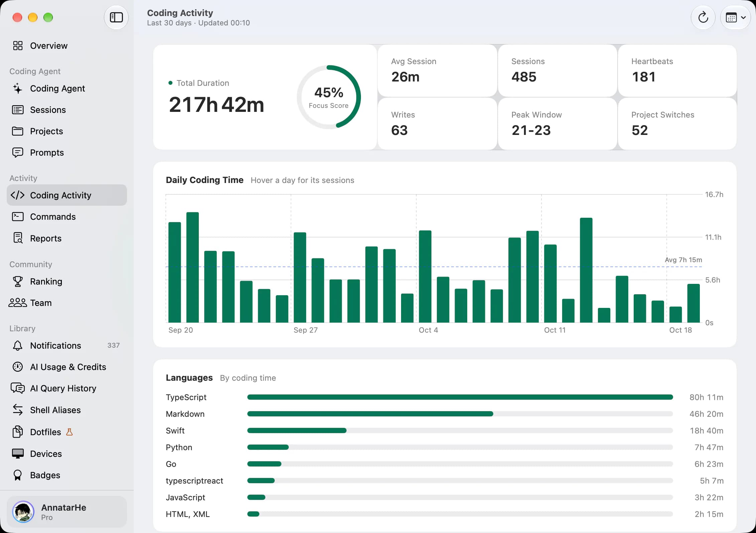The image size is (756, 533).
Task: Open the Commands sidebar label
Action: [53, 216]
